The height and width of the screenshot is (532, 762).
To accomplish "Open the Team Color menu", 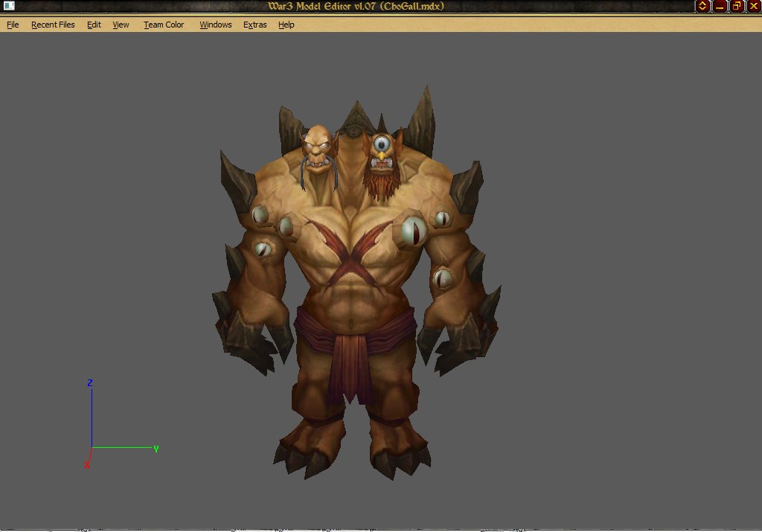I will click(x=164, y=25).
